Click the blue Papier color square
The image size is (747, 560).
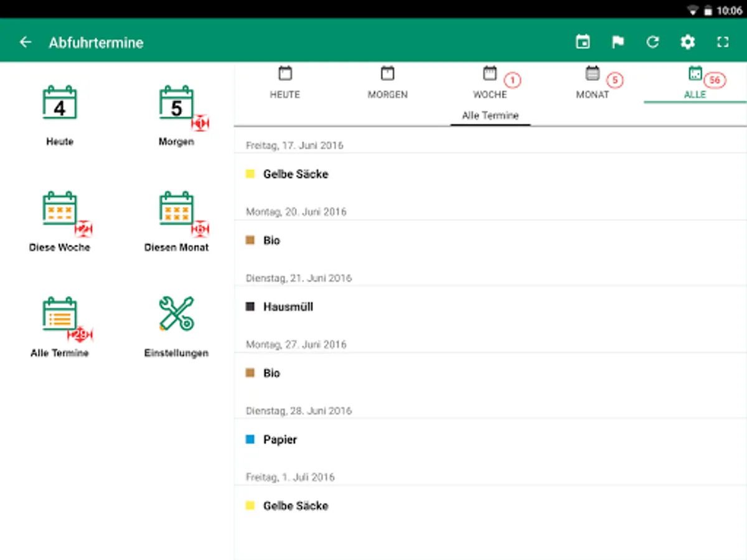point(250,439)
